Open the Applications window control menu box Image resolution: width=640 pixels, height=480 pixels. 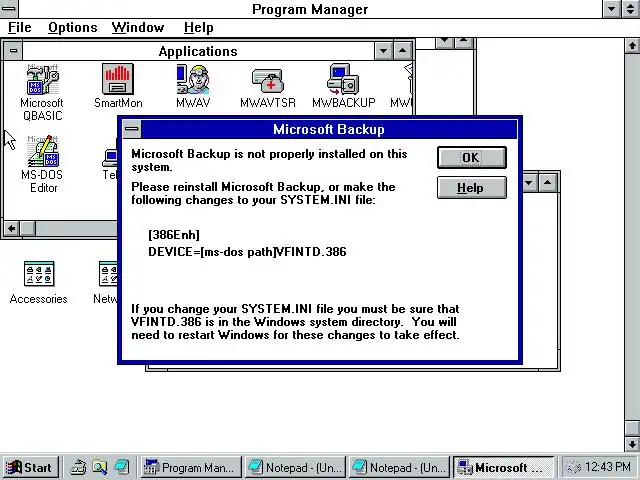(13, 51)
